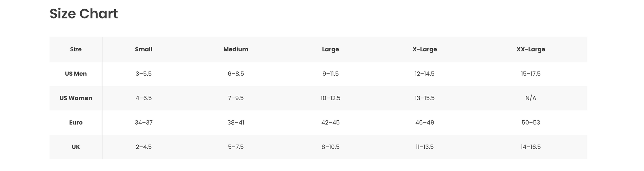This screenshot has width=644, height=171.
Task: Click the N/A cell for US Women
Action: pos(530,98)
